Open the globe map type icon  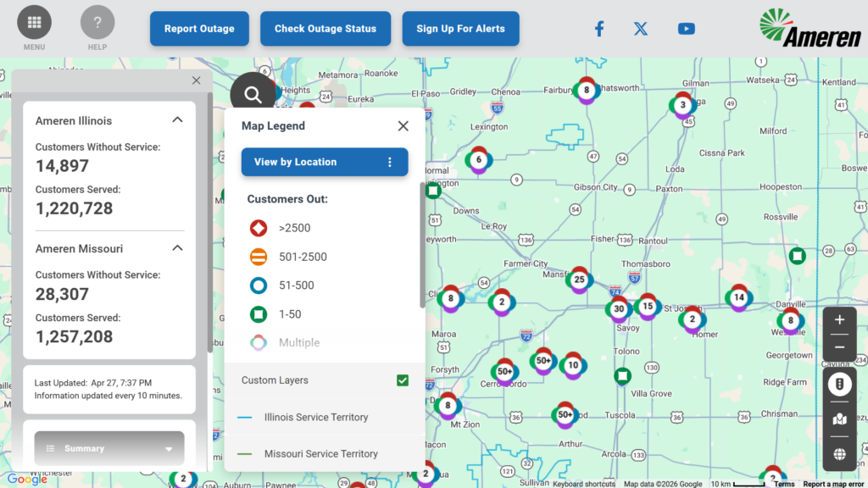[x=839, y=454]
